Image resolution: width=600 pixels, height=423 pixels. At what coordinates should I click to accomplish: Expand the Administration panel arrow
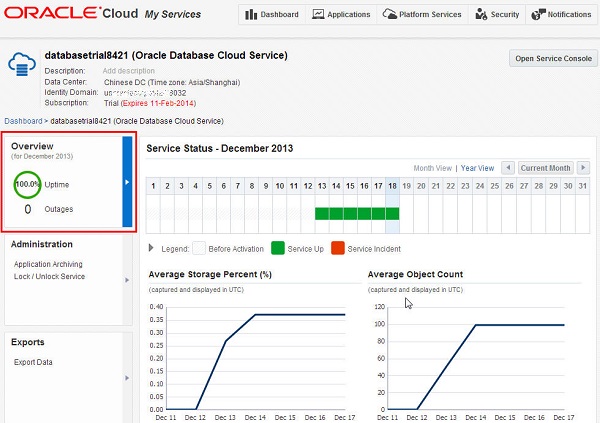127,280
